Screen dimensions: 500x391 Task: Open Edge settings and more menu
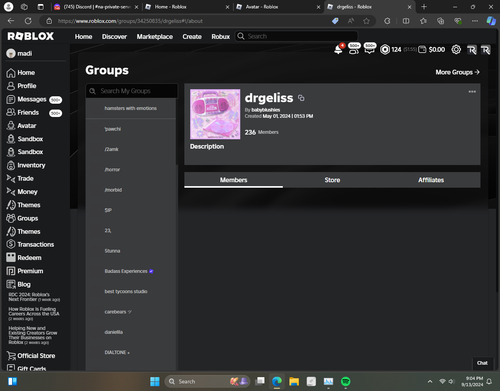[475, 21]
